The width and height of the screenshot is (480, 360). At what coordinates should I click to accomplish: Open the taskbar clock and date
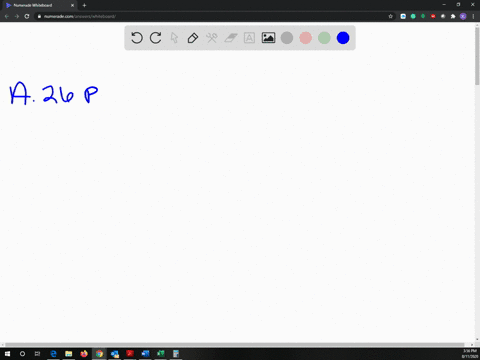469,354
